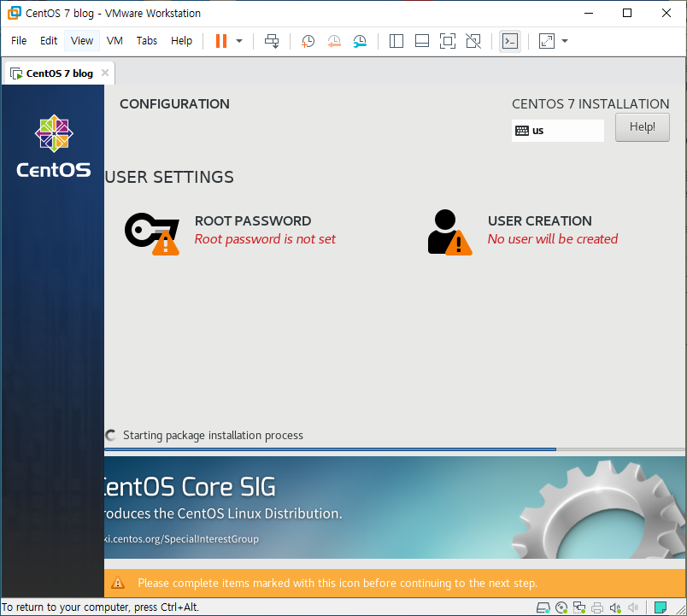Open USER CREATION settings
The width and height of the screenshot is (687, 616).
tap(523, 231)
